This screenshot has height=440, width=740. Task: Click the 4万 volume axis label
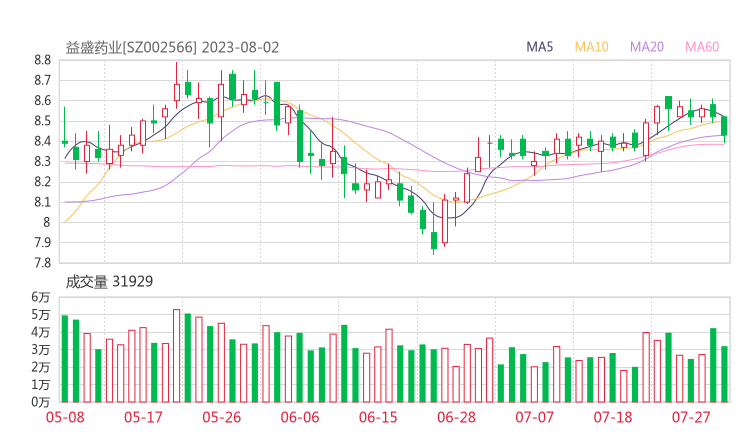click(x=41, y=332)
